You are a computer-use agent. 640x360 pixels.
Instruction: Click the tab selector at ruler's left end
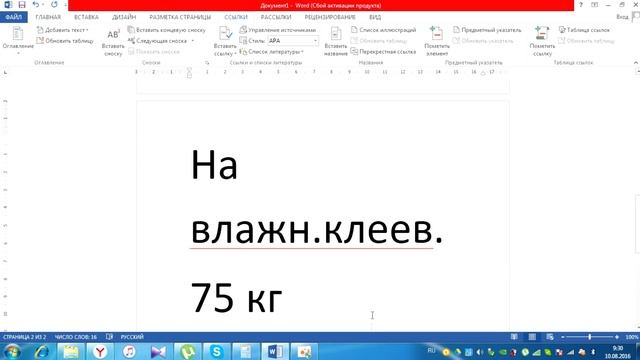5,72
